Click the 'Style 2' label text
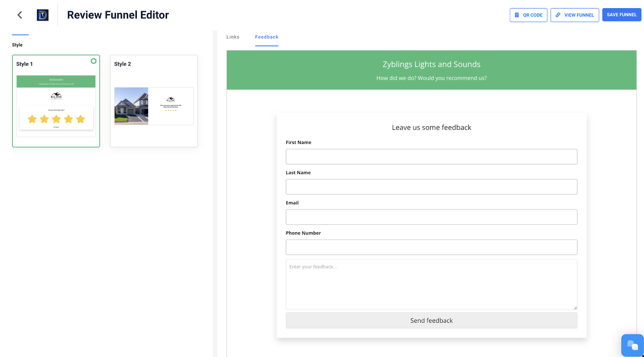 click(x=122, y=64)
